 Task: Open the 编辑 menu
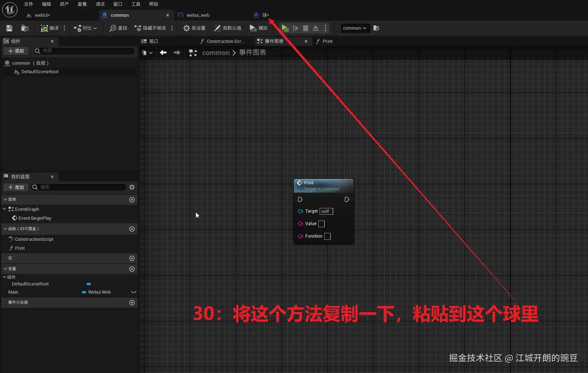coord(46,4)
